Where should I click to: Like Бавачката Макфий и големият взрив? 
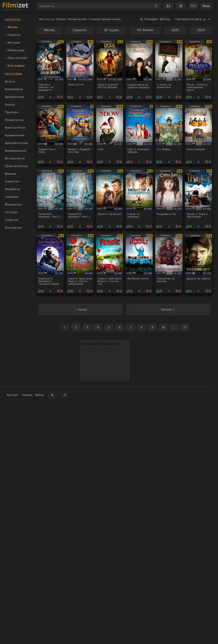coord(40,291)
